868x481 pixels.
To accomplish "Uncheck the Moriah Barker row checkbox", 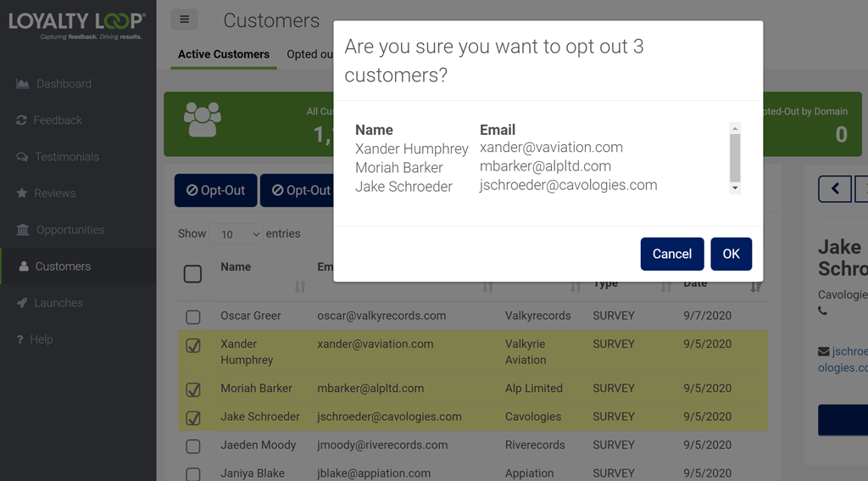I will coord(193,390).
